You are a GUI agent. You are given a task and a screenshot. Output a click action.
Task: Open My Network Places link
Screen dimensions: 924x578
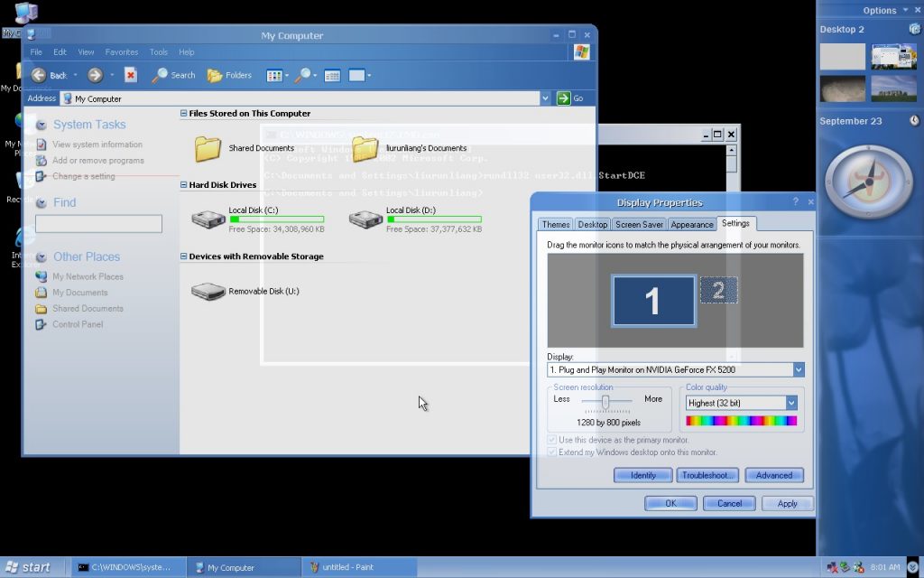(88, 276)
